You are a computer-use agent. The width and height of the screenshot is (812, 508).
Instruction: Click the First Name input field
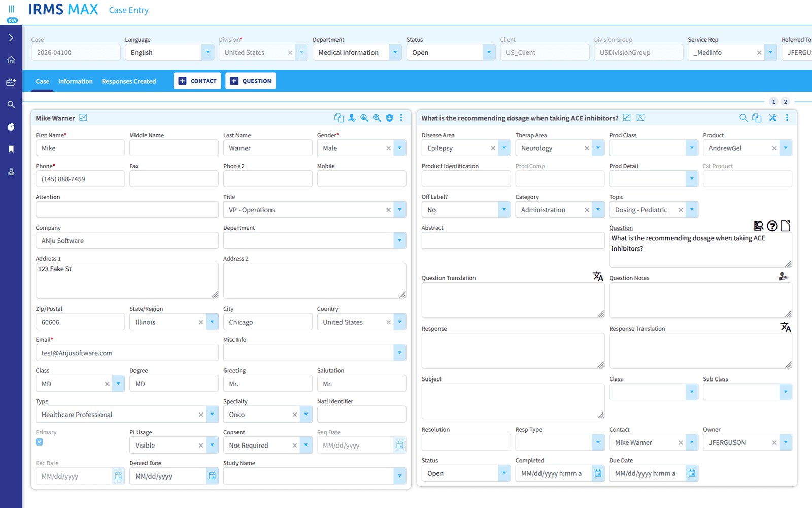tap(80, 148)
